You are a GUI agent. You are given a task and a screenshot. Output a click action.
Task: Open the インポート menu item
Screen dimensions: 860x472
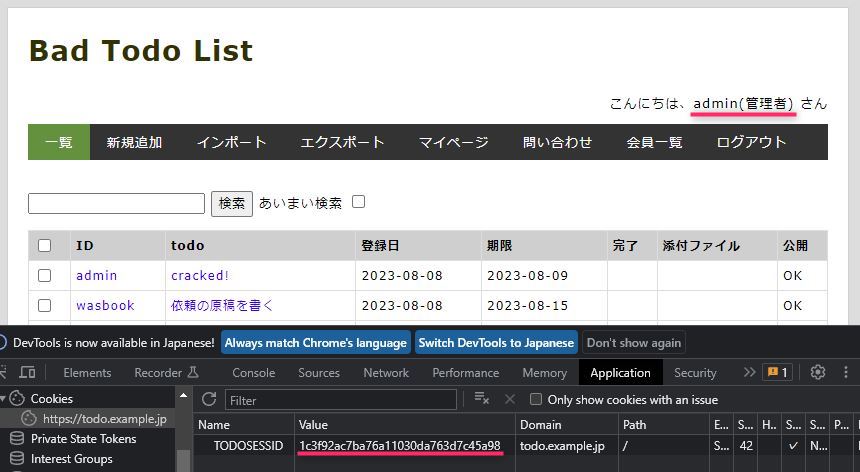231,142
